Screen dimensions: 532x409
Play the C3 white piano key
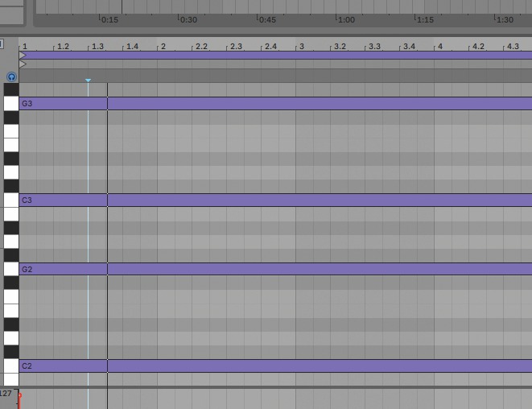[x=11, y=200]
